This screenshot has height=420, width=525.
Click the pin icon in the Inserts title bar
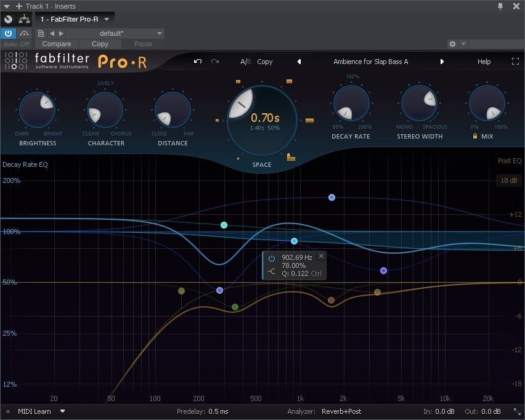pos(500,6)
